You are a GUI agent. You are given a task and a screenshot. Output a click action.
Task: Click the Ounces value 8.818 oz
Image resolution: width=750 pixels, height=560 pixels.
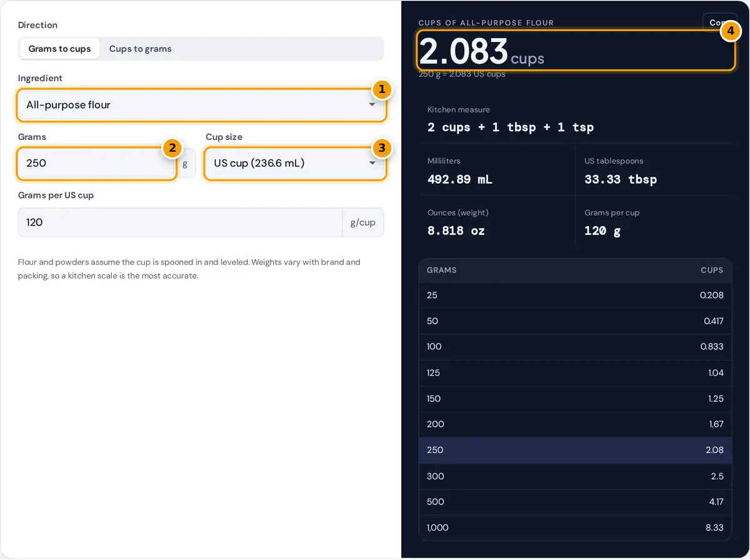pos(456,231)
